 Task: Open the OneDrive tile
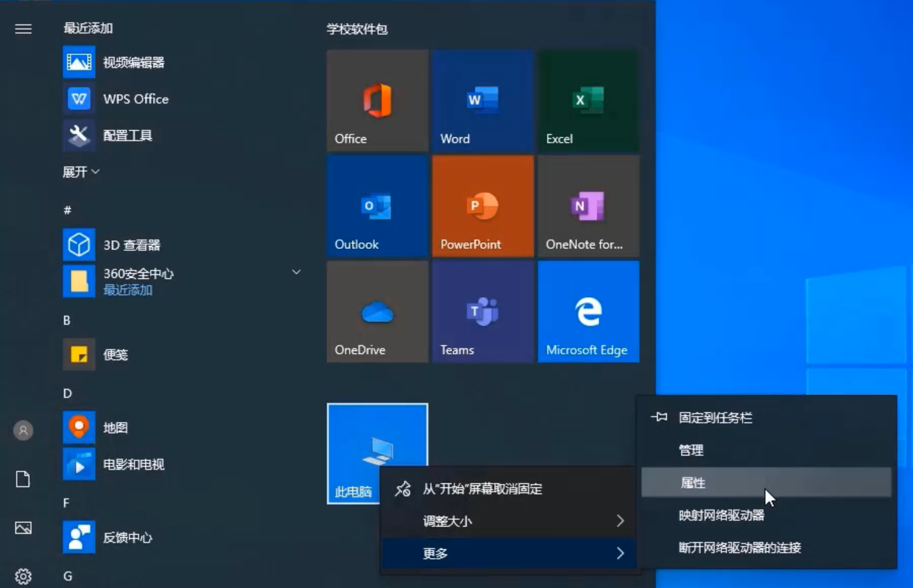coord(377,312)
